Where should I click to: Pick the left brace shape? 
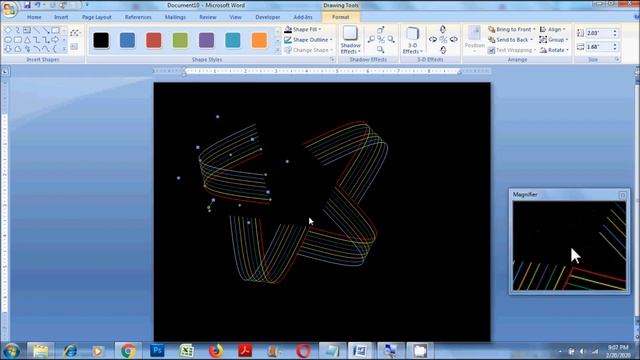55,49
